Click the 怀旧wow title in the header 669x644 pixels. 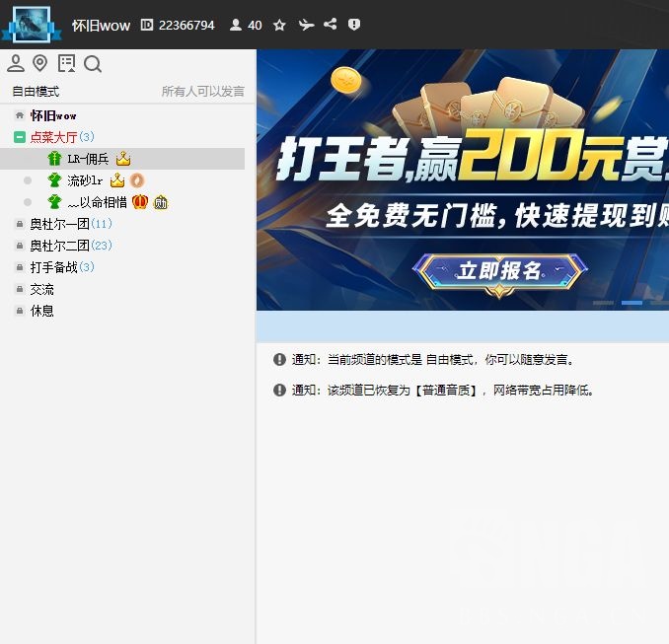pos(101,26)
